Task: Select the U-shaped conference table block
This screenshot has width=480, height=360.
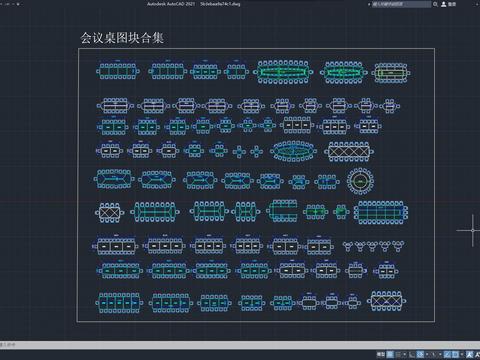Action: 283,211
